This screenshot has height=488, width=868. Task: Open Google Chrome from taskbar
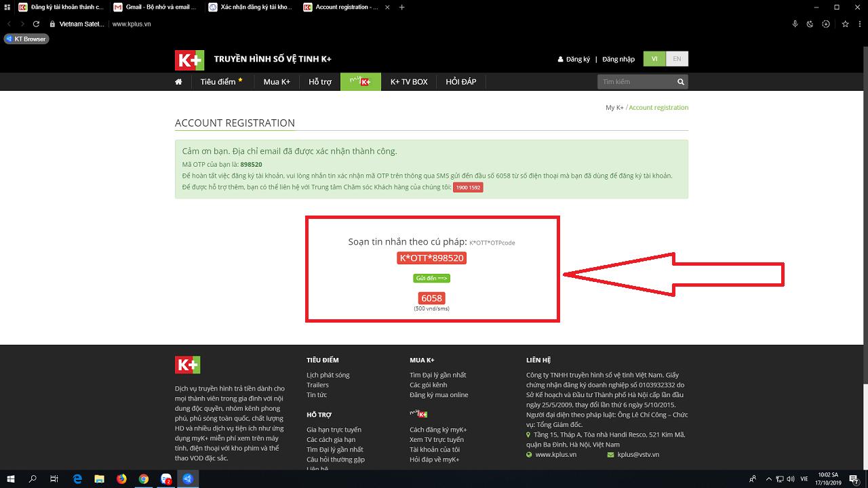[x=144, y=479]
